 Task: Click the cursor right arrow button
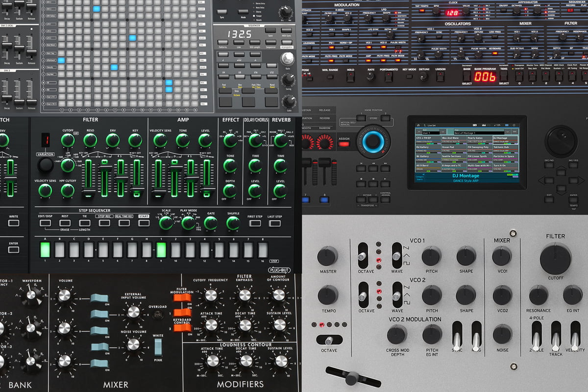point(573,180)
